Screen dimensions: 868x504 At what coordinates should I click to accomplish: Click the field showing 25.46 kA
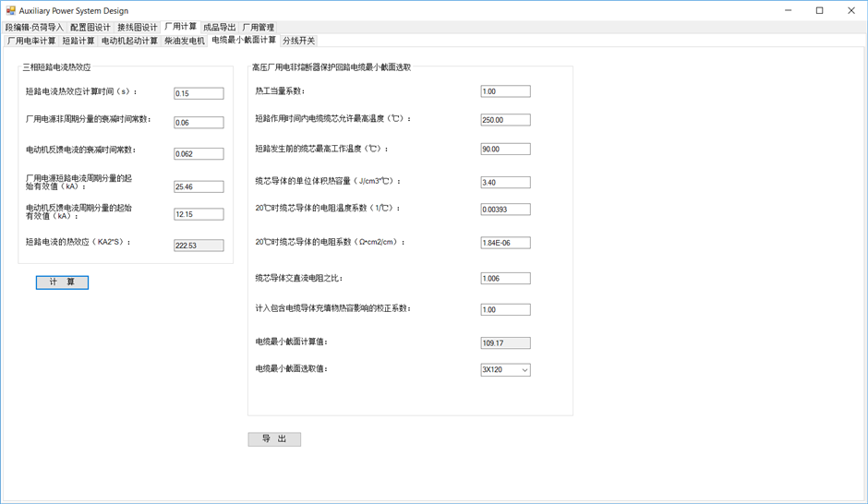point(199,186)
